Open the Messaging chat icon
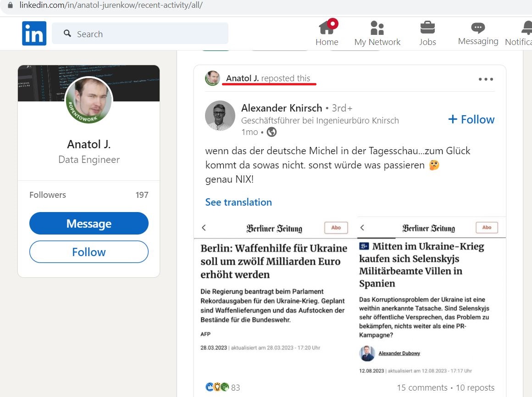Viewport: 532px width, 397px height. 478,28
